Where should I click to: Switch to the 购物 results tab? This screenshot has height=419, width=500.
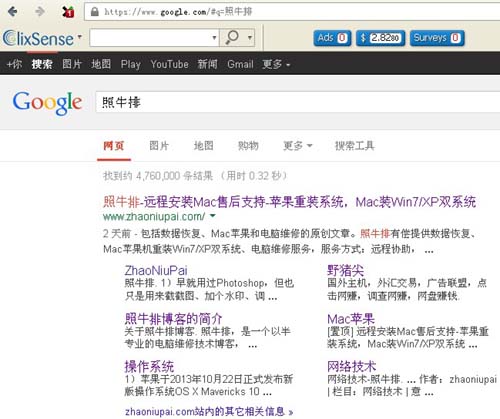248,146
